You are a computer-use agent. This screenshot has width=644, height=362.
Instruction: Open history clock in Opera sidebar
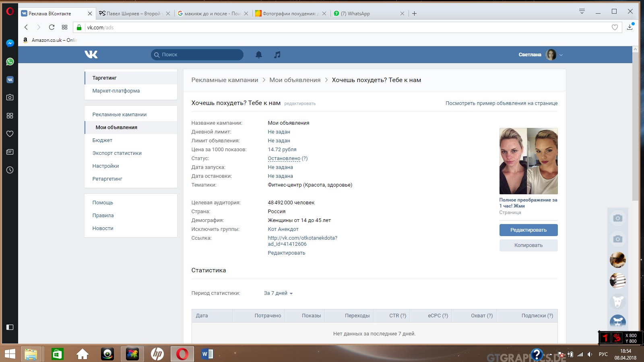(10, 170)
